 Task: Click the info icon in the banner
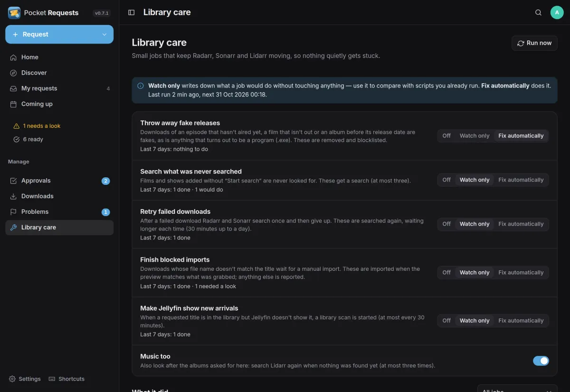(141, 86)
